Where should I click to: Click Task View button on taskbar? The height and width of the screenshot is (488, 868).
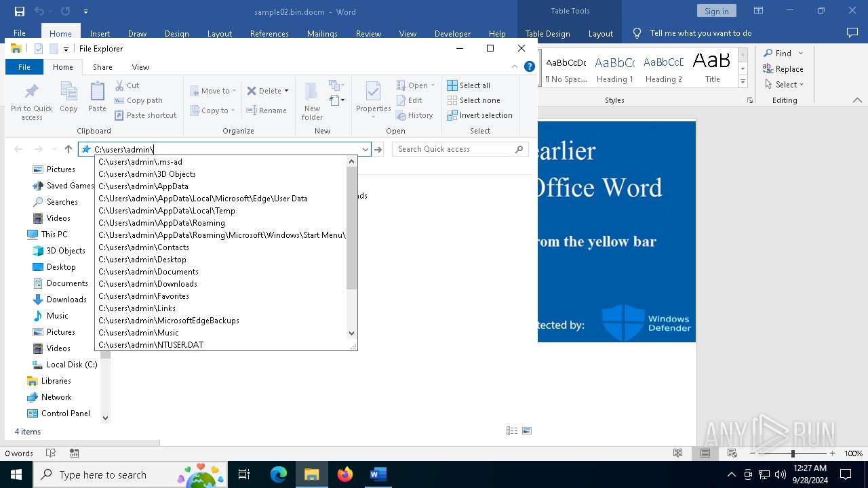coord(244,474)
